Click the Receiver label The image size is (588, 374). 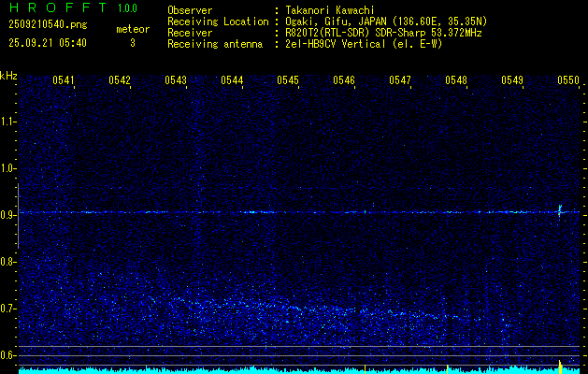pos(190,33)
